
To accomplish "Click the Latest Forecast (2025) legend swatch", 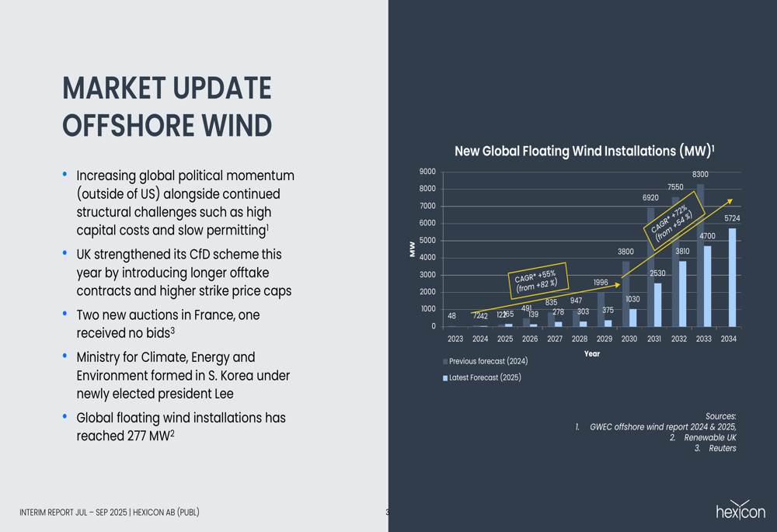I will [445, 378].
